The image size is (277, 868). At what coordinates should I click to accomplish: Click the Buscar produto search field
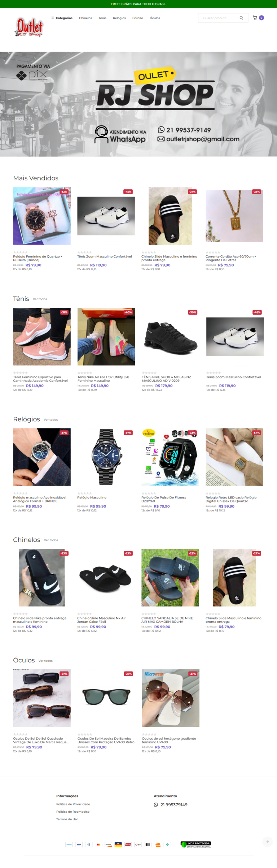coord(219,18)
